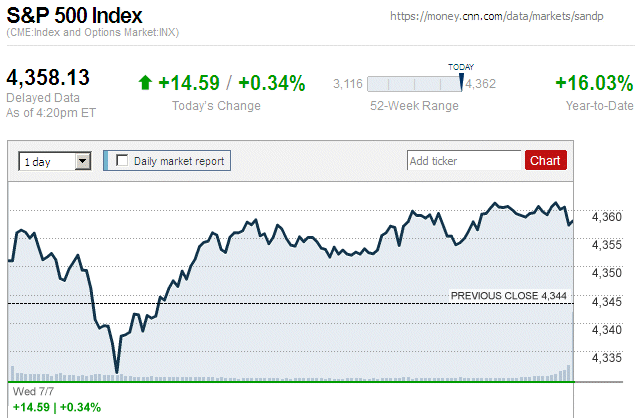Click the 4,358.13 index price value
The height and width of the screenshot is (420, 640).
point(48,78)
